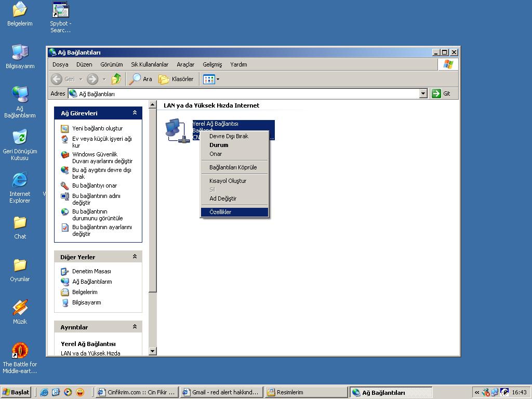Click Bu bağlantının adını değiştir
532x399 pixels.
point(96,199)
